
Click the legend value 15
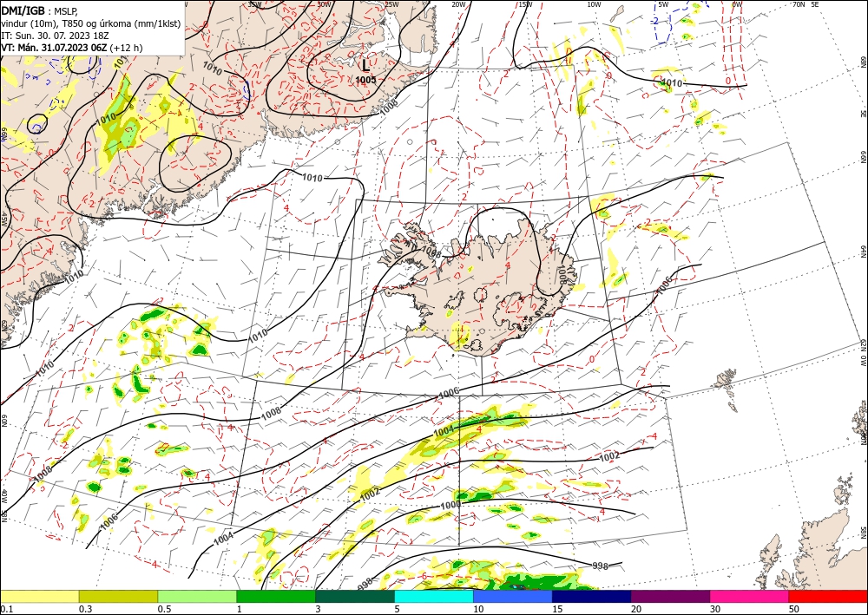[x=557, y=609]
